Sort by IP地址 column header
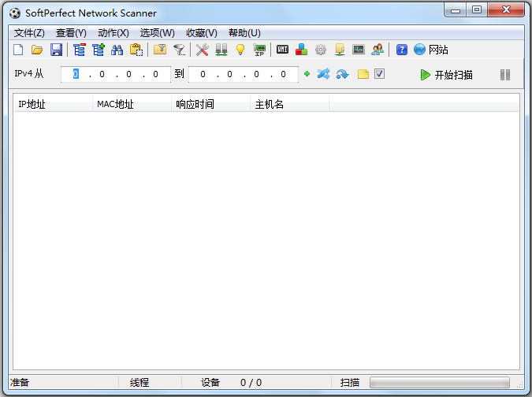Viewport: 532px width, 397px height. (53, 104)
